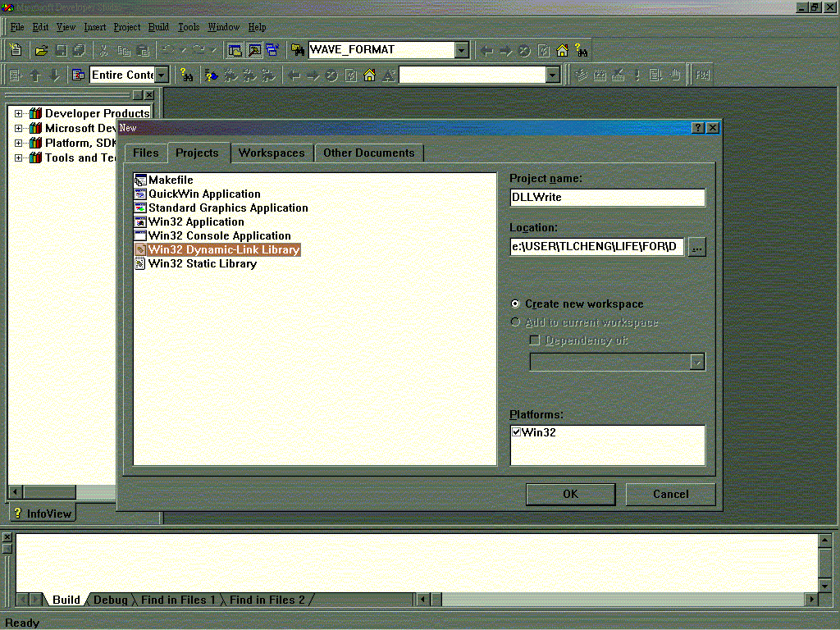Click the Home icon on the second toolbar

370,75
